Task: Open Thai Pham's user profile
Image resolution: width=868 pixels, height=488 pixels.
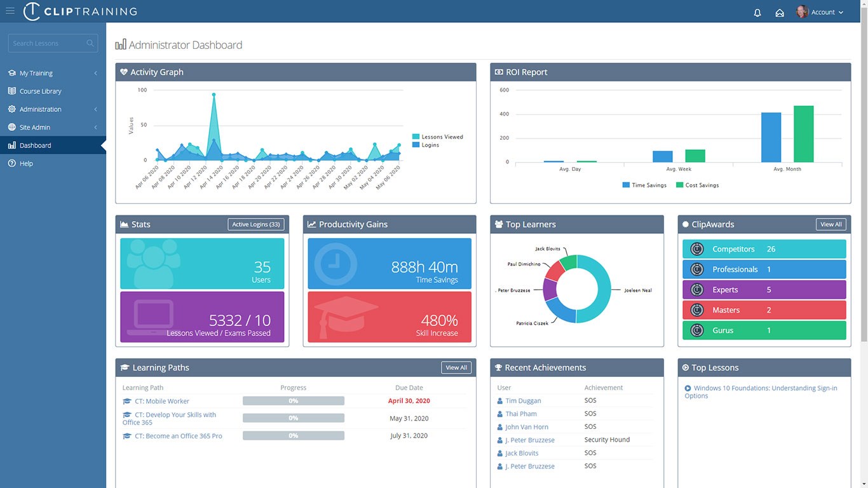Action: [521, 414]
